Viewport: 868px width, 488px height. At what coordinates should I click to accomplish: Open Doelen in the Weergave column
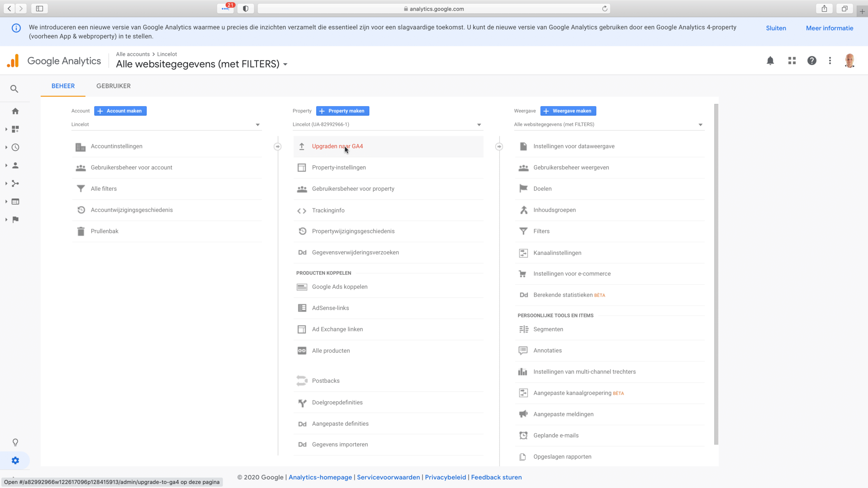click(x=610, y=189)
